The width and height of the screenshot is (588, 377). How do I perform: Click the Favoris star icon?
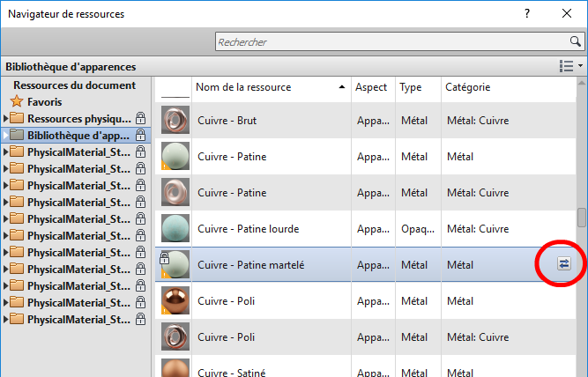tap(16, 101)
